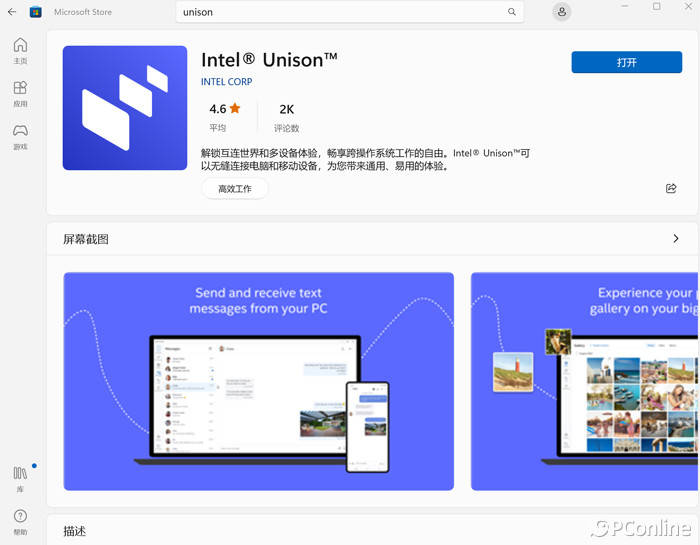This screenshot has height=545, width=700.
Task: Go back with the back arrow
Action: click(12, 12)
